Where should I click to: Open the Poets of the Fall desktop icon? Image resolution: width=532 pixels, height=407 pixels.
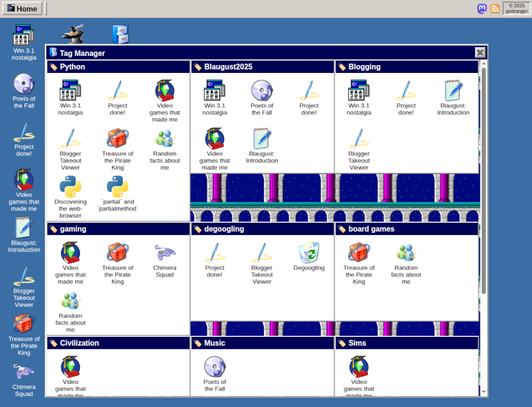24,91
